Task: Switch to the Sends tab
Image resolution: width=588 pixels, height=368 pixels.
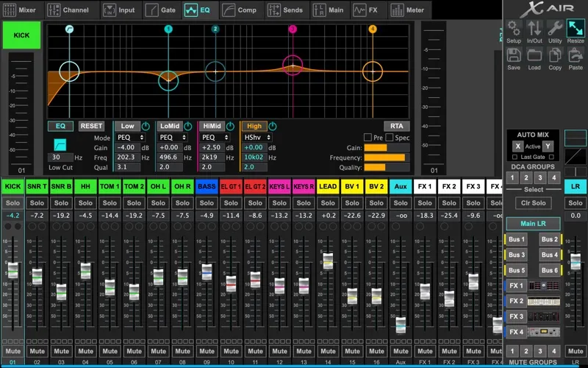Action: point(285,10)
